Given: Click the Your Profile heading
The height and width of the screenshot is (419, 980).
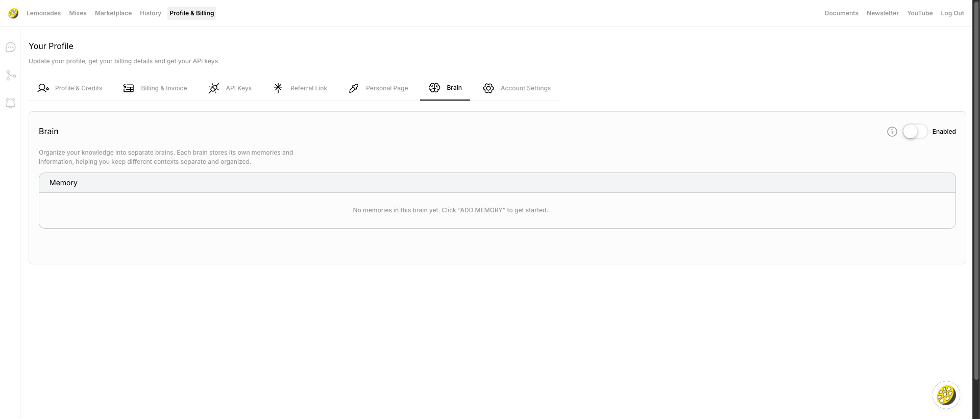Looking at the screenshot, I should [x=51, y=46].
